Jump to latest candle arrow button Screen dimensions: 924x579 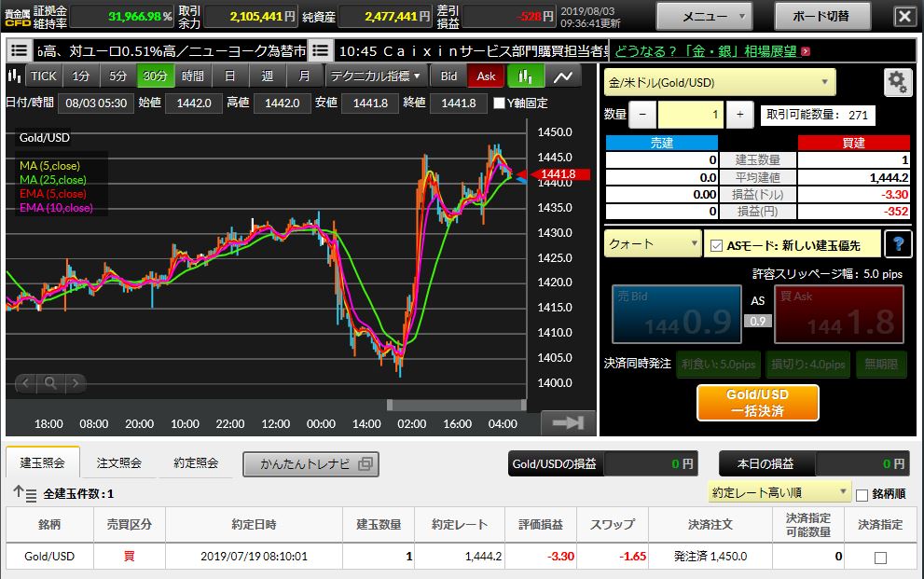tap(568, 422)
